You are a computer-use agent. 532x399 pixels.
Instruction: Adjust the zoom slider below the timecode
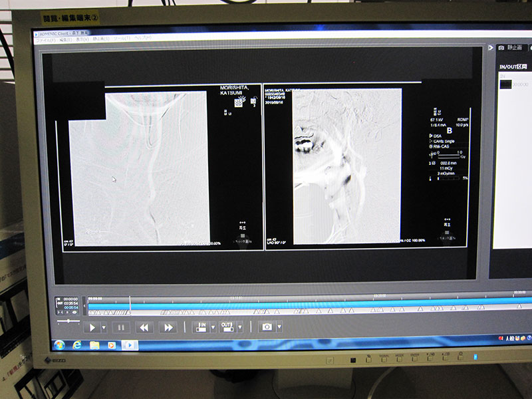click(68, 320)
